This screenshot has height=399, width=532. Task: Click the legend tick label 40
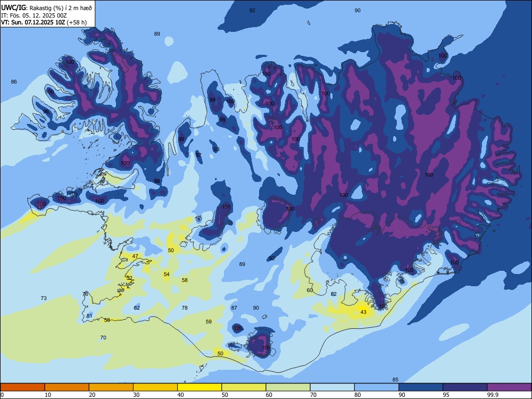coord(181,395)
